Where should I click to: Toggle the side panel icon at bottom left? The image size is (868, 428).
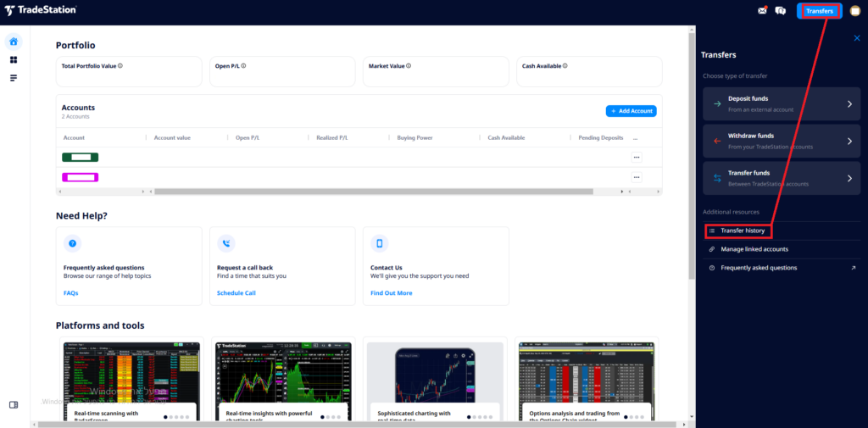pyautogui.click(x=14, y=405)
